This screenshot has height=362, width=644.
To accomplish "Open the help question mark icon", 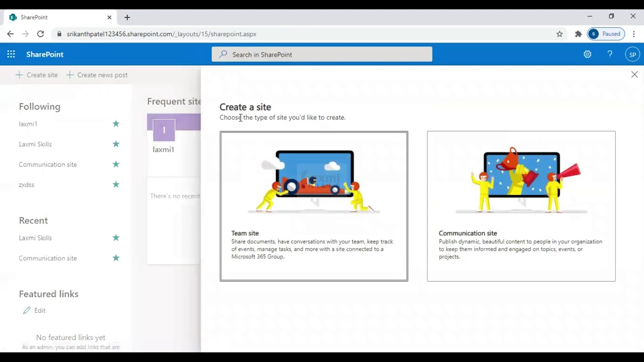I will [610, 54].
